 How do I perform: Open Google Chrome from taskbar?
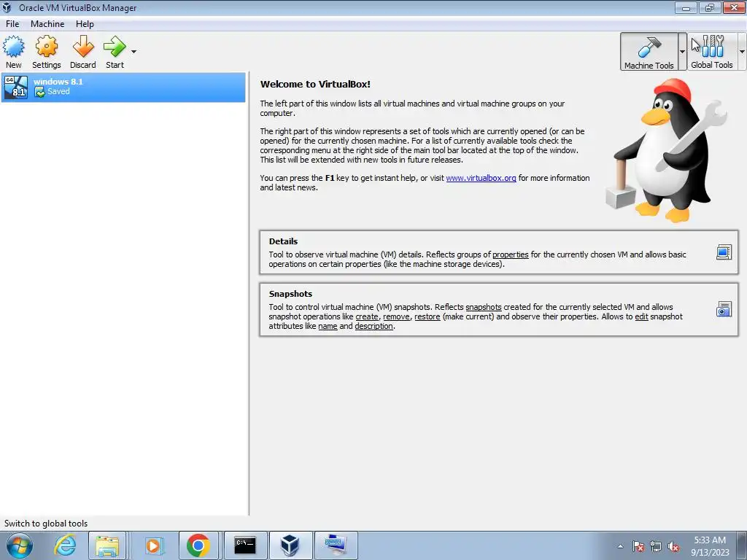pyautogui.click(x=198, y=545)
